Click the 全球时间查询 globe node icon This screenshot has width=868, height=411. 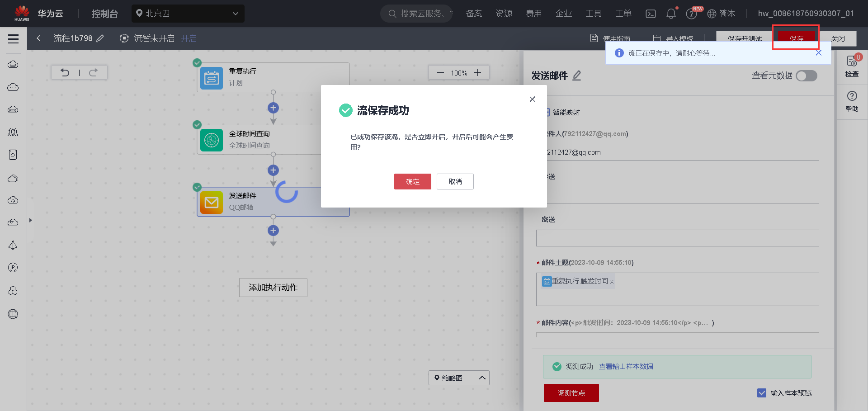[x=211, y=140]
